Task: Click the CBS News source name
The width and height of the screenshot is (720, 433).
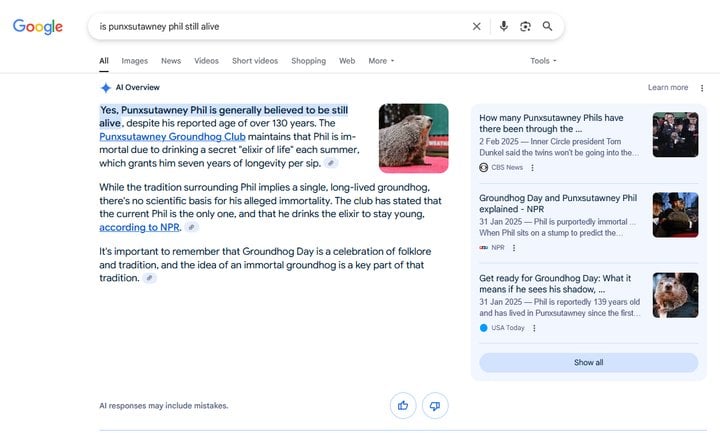Action: point(507,168)
